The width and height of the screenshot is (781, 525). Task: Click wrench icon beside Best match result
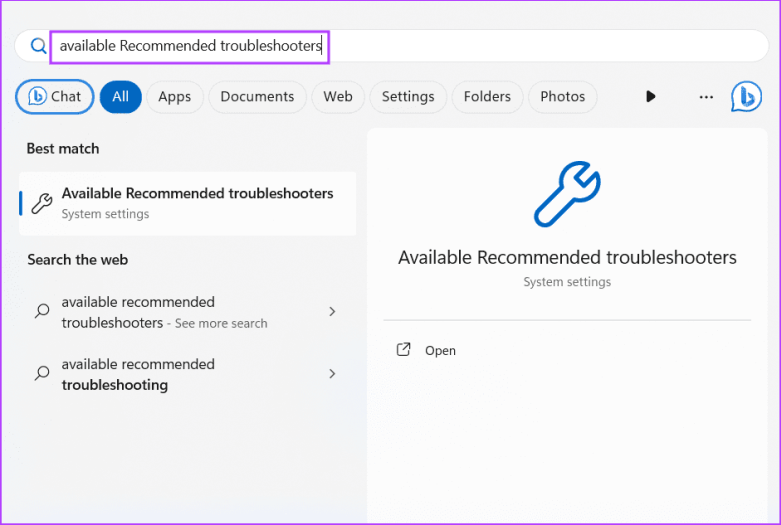tap(42, 203)
